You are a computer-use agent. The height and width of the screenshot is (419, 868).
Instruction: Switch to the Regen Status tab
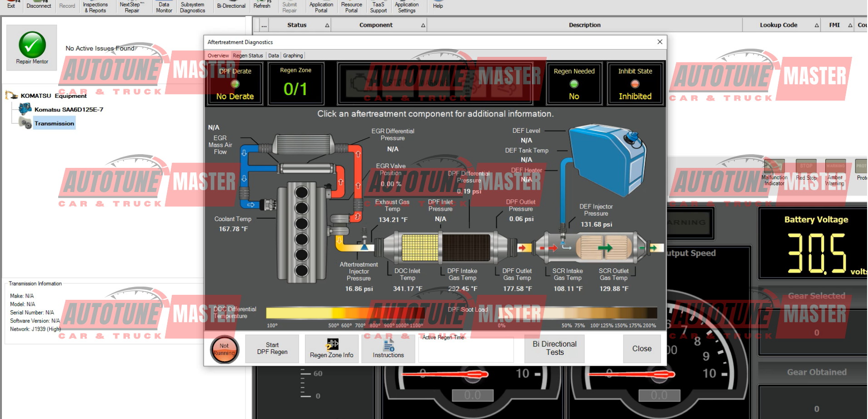pos(248,56)
